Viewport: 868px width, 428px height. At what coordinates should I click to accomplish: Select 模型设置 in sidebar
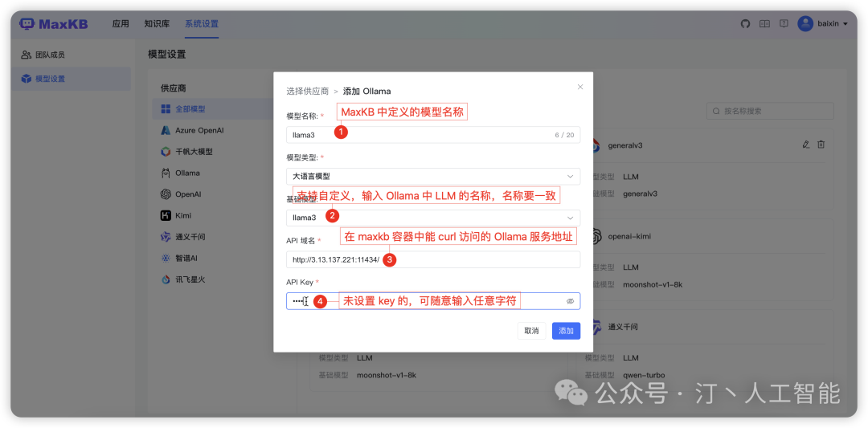(71, 79)
